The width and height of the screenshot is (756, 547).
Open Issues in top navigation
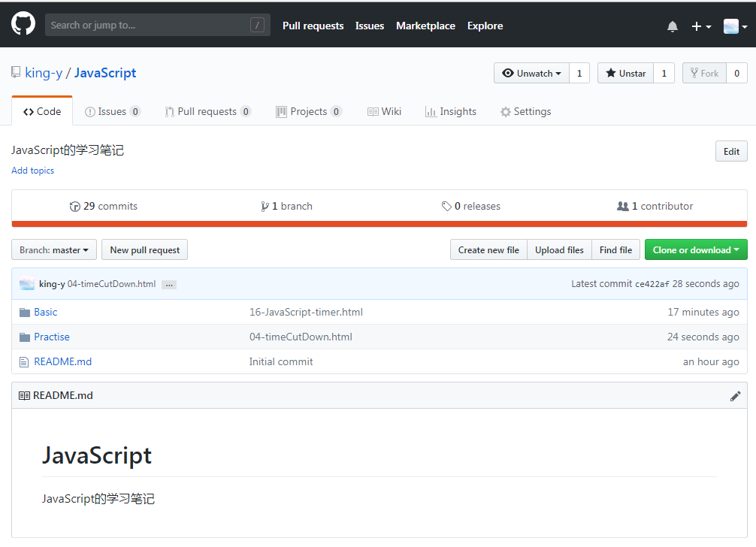coord(369,26)
